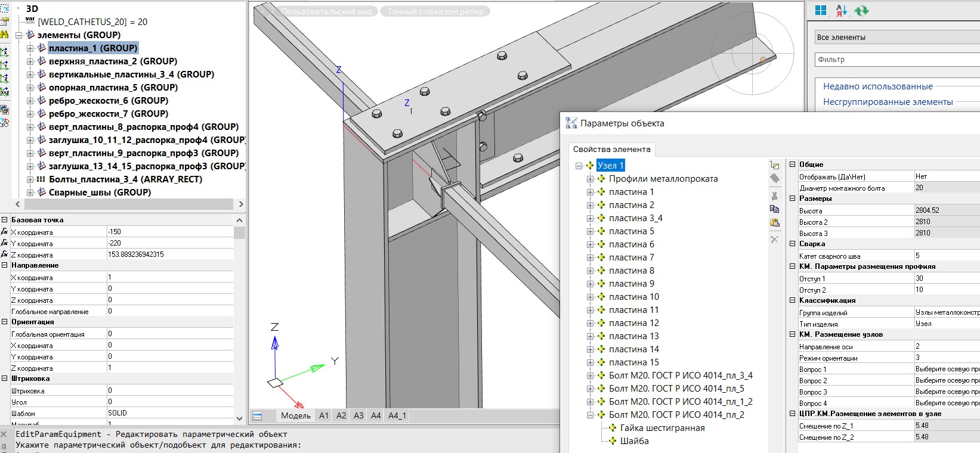Click the alphabetical sort icon
The width and height of the screenshot is (980, 453).
click(841, 11)
